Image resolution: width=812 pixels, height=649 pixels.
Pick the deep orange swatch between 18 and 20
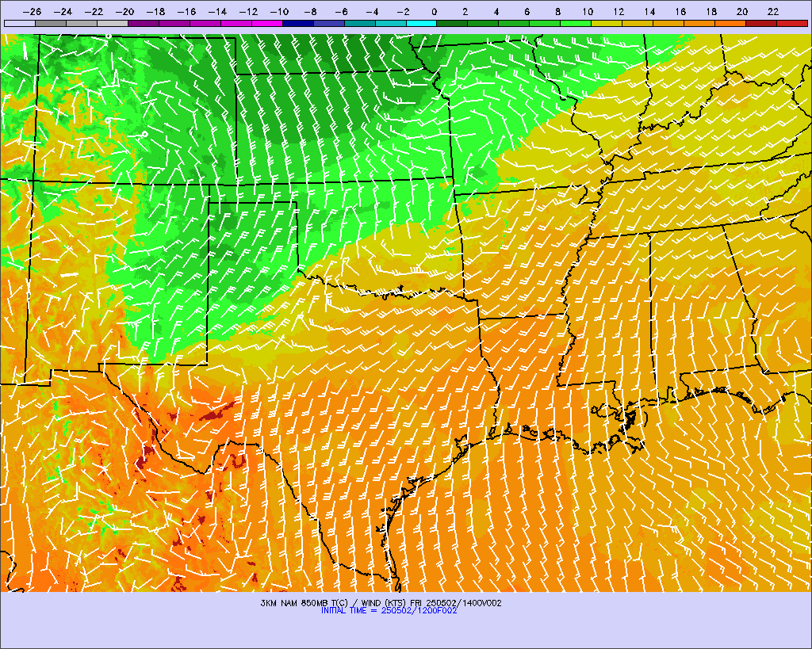[x=730, y=23]
